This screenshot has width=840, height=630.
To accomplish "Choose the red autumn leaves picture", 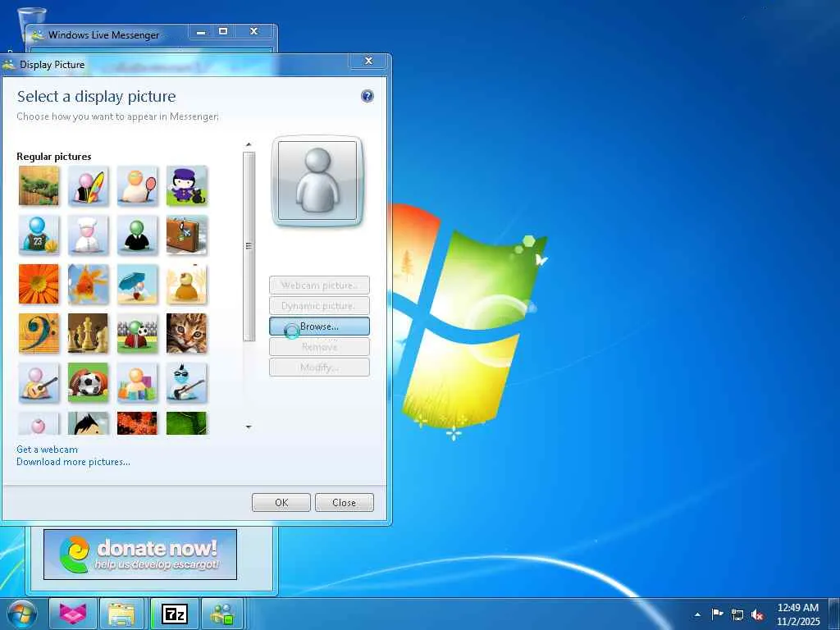I will click(138, 423).
